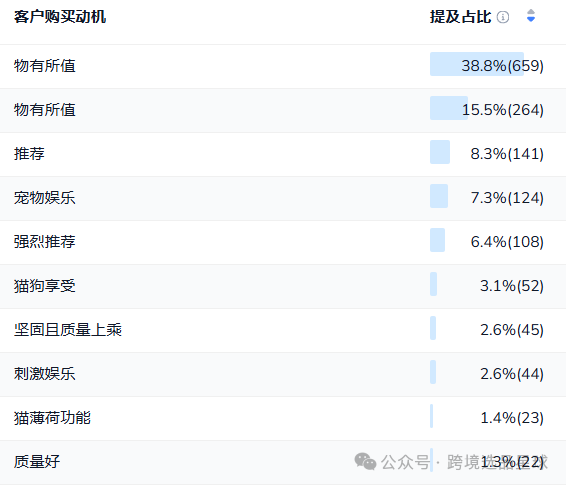Click the percentage bar in the 强烈推荐 row
This screenshot has width=566, height=485.
coord(437,240)
